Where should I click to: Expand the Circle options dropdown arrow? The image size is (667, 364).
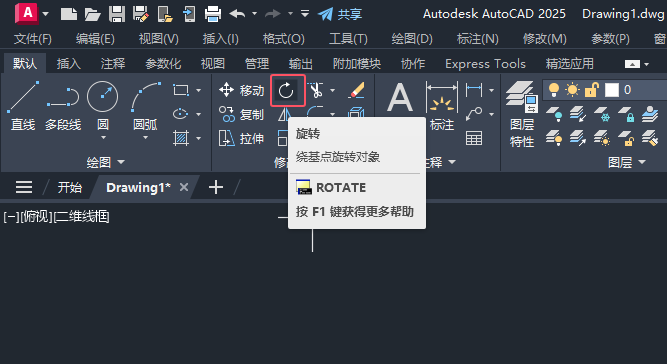coord(103,138)
